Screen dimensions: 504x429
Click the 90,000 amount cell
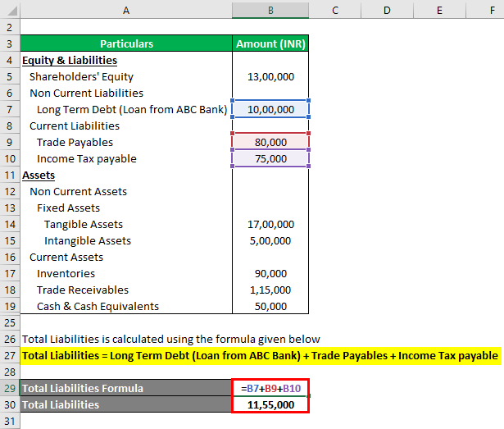[270, 273]
